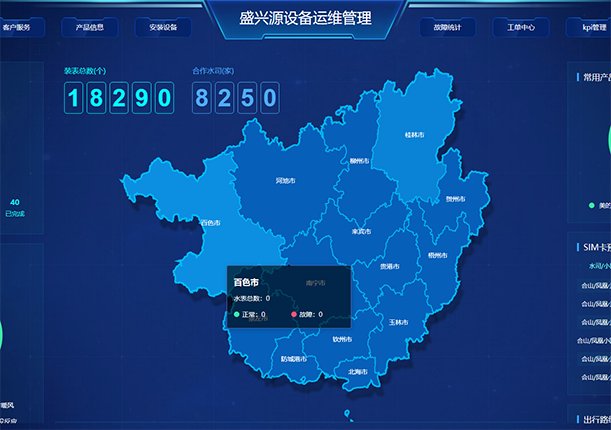Open the kpi管理 menu item

tap(593, 27)
